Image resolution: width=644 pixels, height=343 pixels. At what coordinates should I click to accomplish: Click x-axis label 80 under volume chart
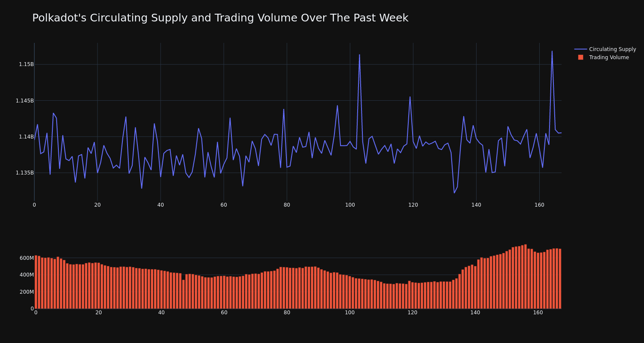(x=287, y=313)
